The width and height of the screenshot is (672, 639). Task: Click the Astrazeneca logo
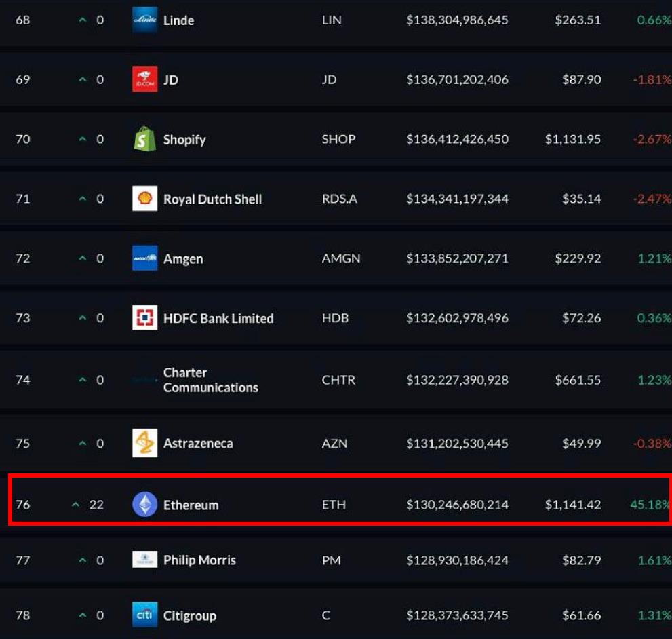pyautogui.click(x=145, y=443)
